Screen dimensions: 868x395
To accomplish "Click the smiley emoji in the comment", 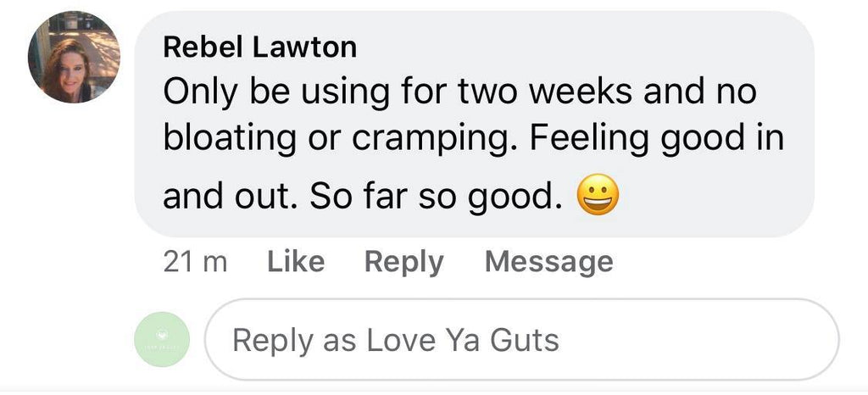I will click(598, 197).
